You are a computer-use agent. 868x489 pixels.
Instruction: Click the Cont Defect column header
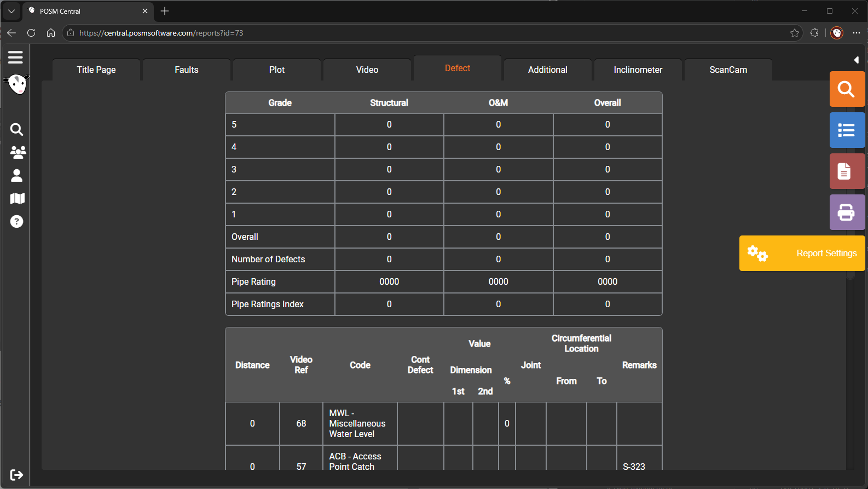point(420,365)
